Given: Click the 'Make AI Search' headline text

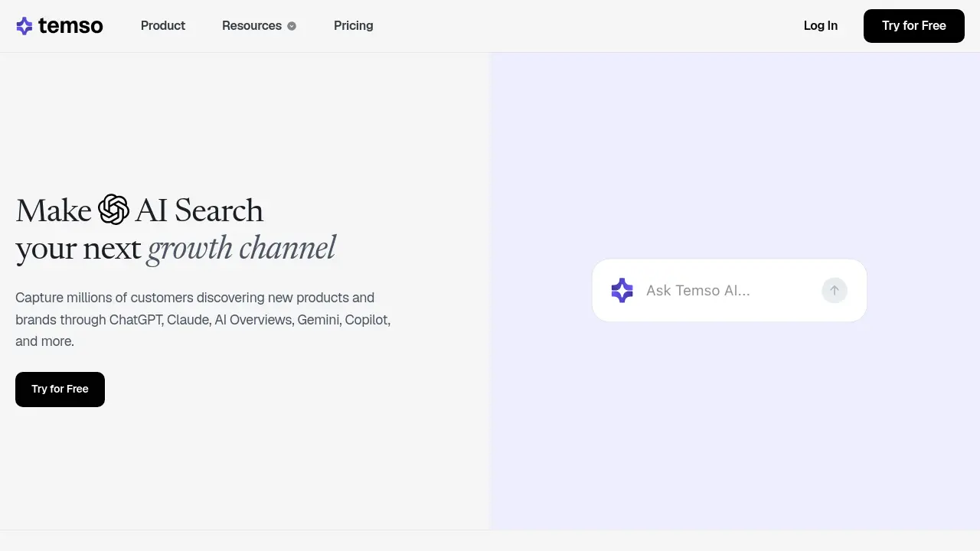Looking at the screenshot, I should [139, 210].
